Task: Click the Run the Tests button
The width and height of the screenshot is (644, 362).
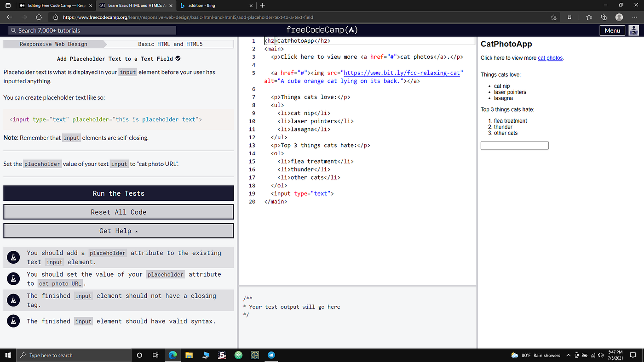Action: coord(118,193)
